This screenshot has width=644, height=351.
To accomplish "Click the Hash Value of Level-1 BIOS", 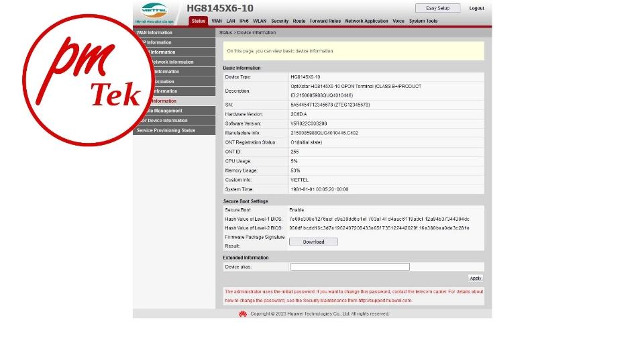I will (379, 219).
